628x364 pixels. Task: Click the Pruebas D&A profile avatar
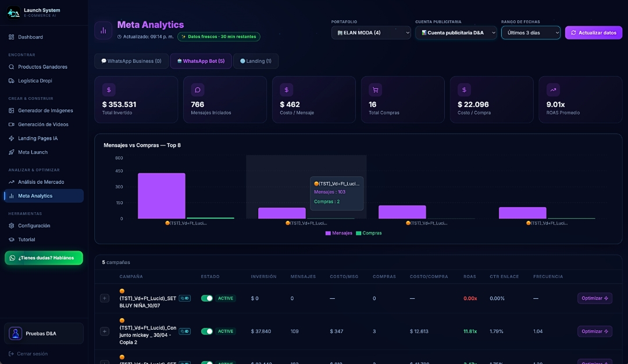point(15,333)
